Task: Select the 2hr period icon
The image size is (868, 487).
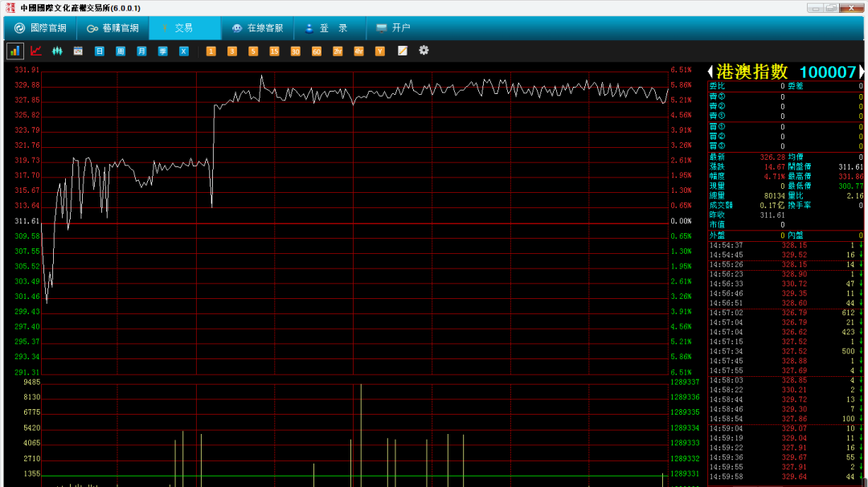Action: pyautogui.click(x=338, y=51)
